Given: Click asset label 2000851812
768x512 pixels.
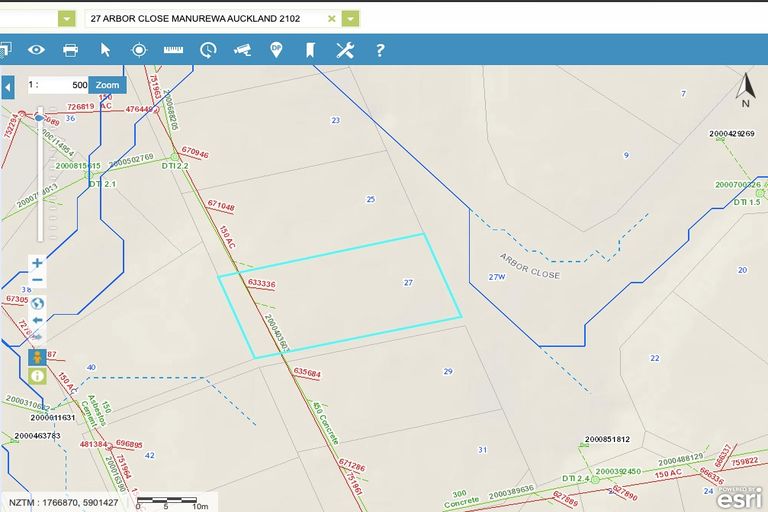Looking at the screenshot, I should tap(607, 439).
